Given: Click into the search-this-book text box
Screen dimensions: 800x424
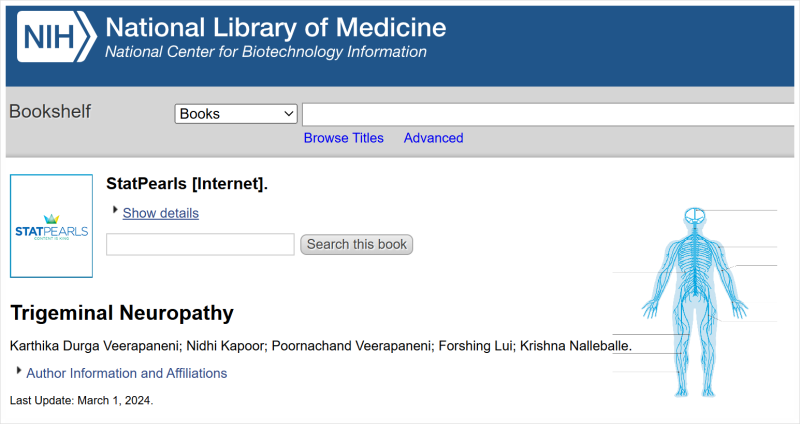Looking at the screenshot, I should click(200, 244).
